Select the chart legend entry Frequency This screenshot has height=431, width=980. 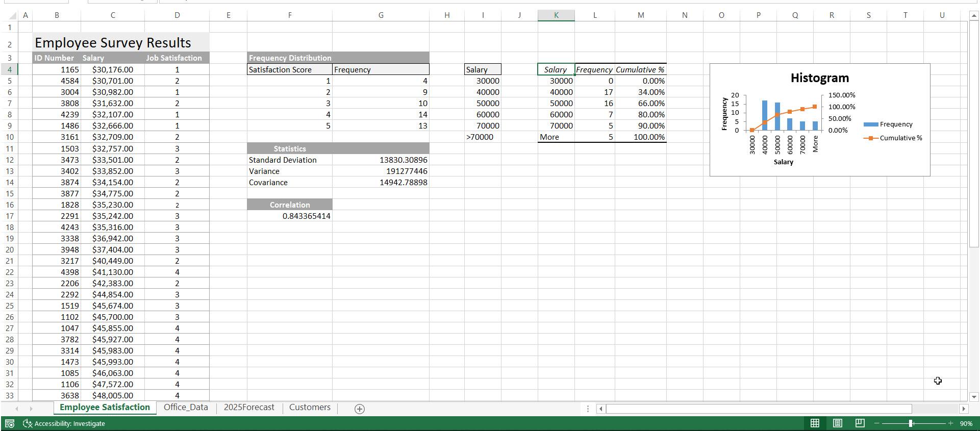coord(888,124)
